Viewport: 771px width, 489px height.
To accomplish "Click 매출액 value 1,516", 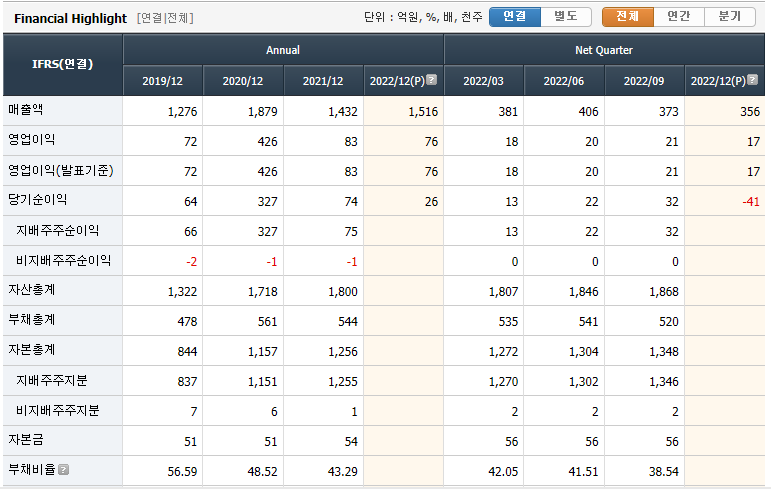I will point(423,112).
